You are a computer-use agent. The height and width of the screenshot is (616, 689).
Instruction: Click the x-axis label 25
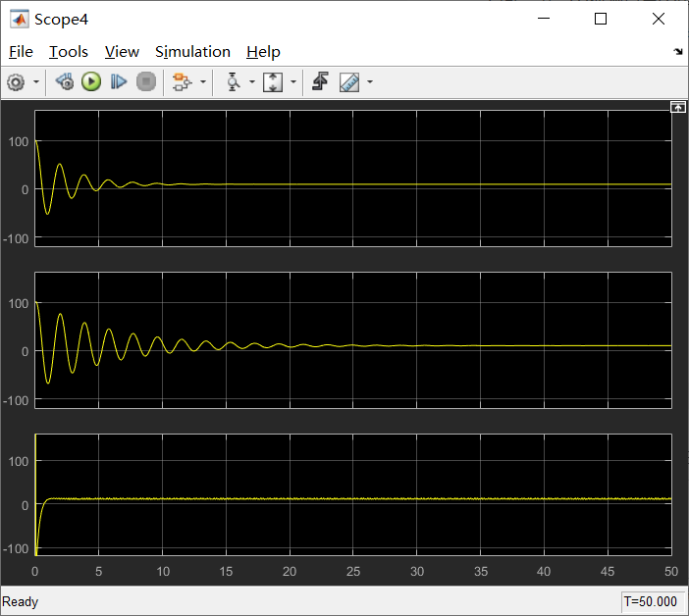[x=353, y=571]
